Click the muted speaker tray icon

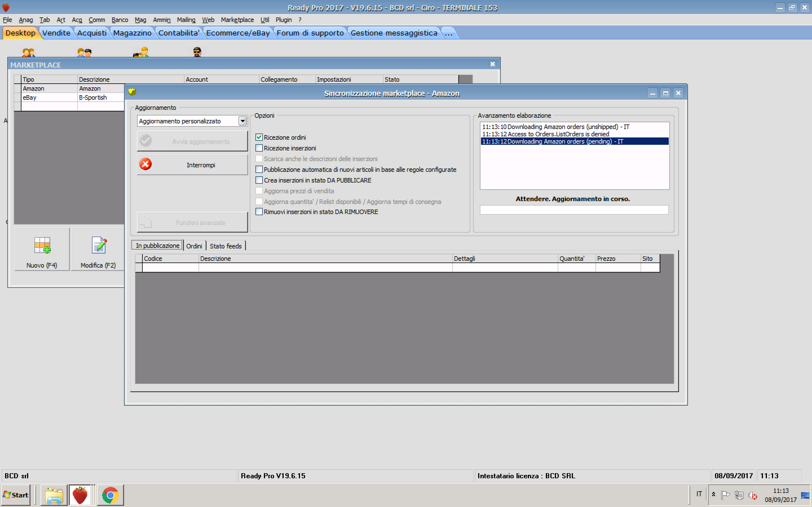(753, 495)
